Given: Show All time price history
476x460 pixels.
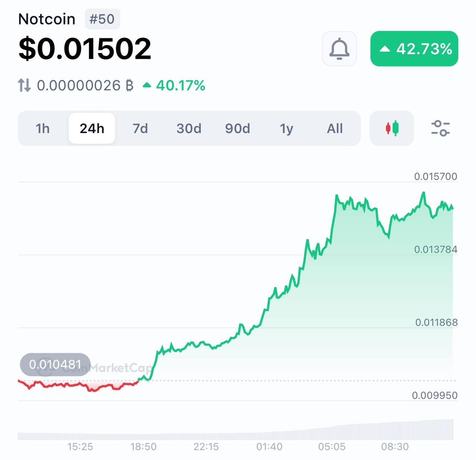Looking at the screenshot, I should (x=335, y=129).
